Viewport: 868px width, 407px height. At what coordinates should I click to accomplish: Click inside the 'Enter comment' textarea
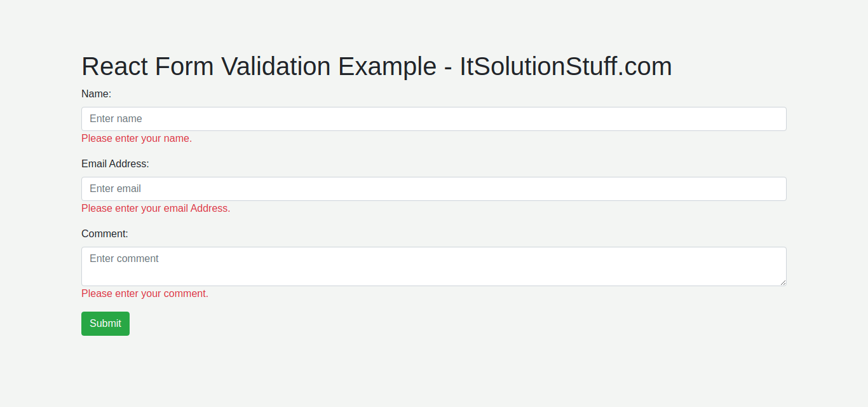(x=434, y=264)
